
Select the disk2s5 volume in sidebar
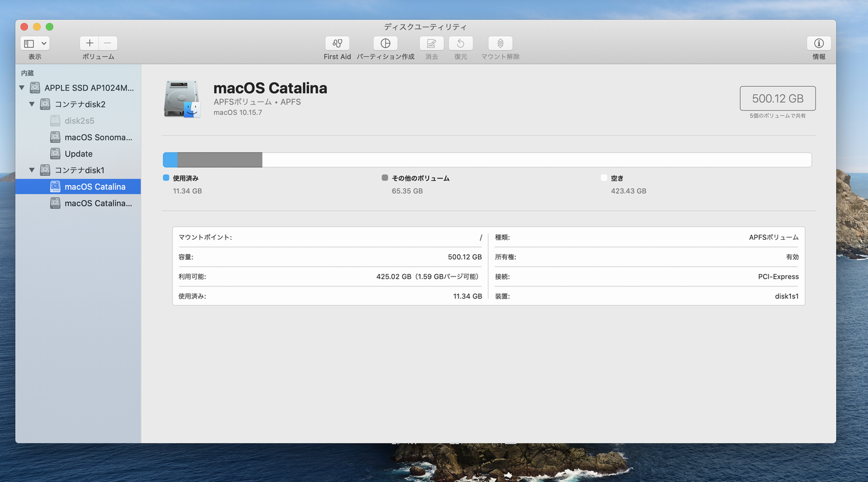coord(79,121)
